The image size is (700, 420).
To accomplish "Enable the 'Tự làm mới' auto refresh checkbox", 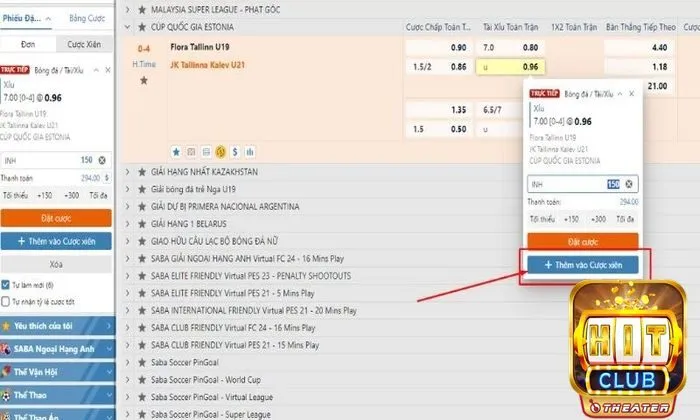I will [6, 283].
